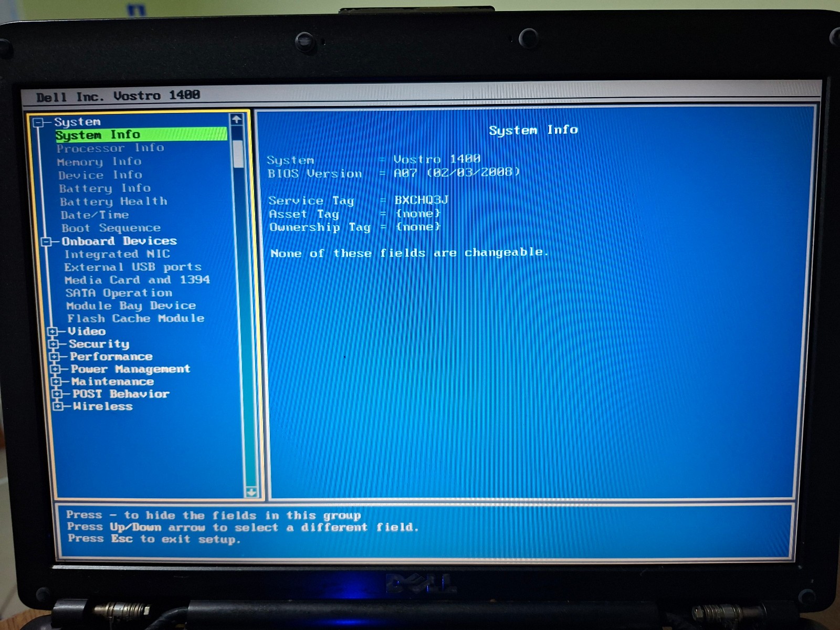The height and width of the screenshot is (630, 840).
Task: Open Battery Info page
Action: (x=105, y=188)
